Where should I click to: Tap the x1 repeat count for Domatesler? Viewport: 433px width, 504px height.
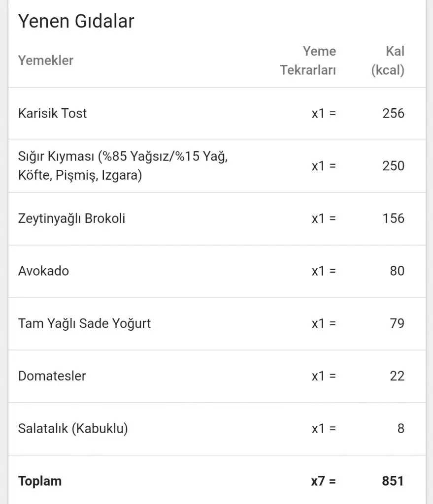click(323, 376)
